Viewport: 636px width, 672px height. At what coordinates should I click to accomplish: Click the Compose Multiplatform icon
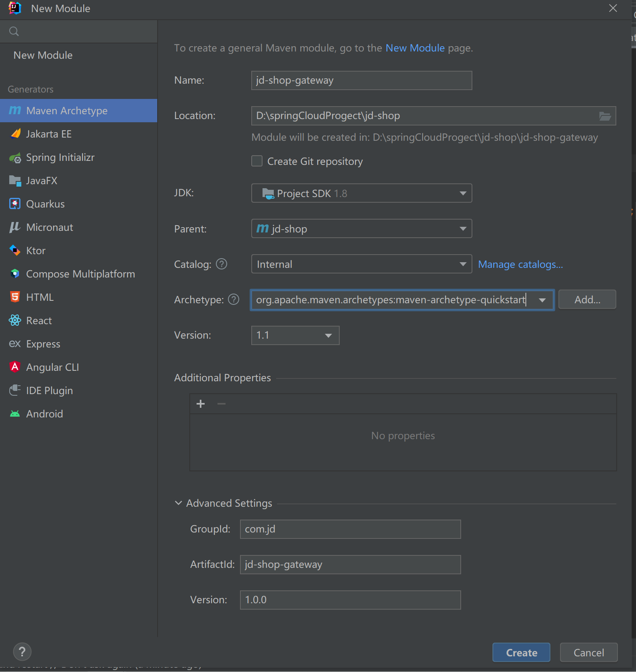pos(15,274)
